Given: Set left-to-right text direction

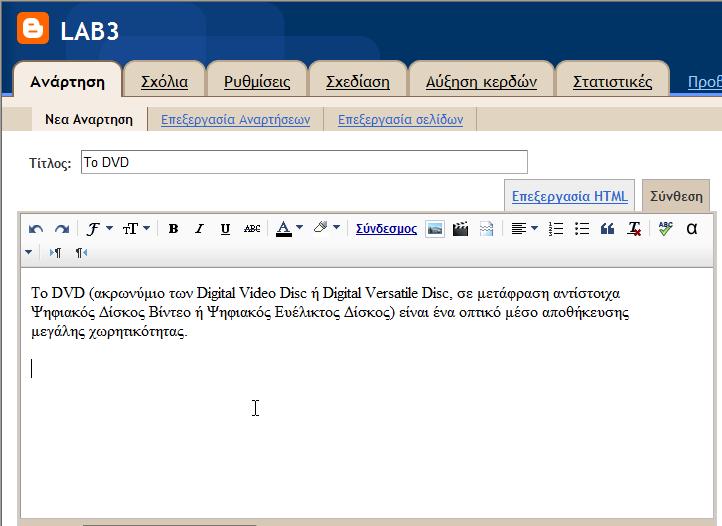Looking at the screenshot, I should pyautogui.click(x=55, y=252).
